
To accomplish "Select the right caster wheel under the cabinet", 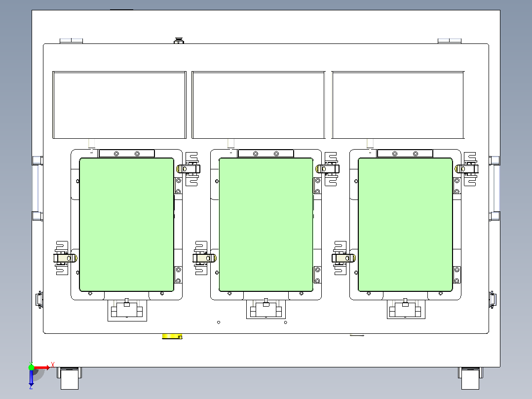I will pos(470,378).
